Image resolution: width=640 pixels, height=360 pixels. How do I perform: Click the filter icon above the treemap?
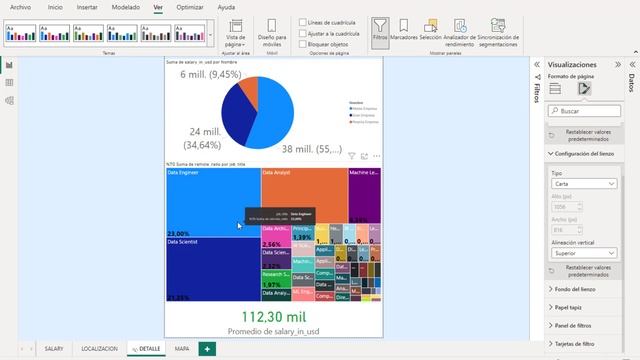click(x=351, y=156)
